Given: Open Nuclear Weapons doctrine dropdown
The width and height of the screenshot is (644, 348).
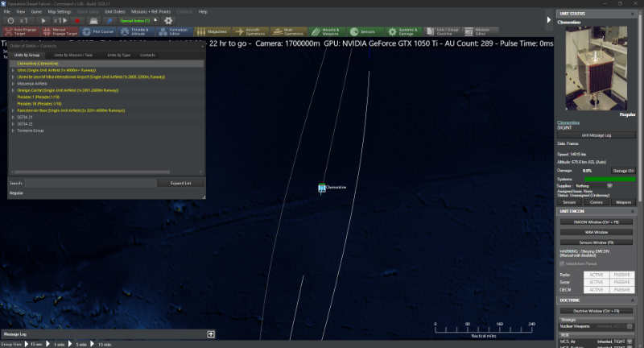Looking at the screenshot, I should tap(630, 326).
